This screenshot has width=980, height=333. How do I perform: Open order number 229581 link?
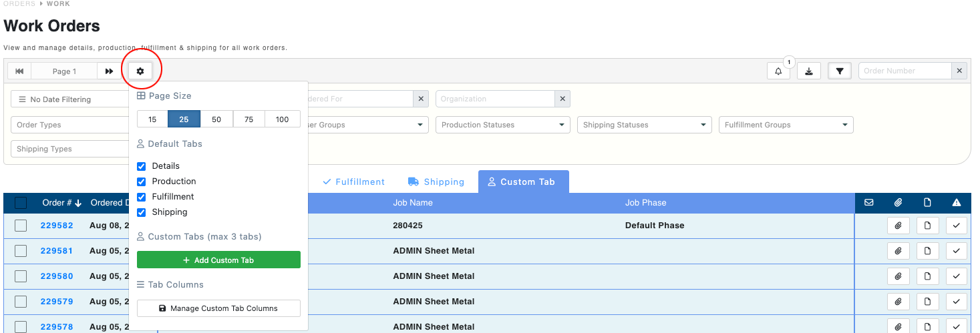57,251
